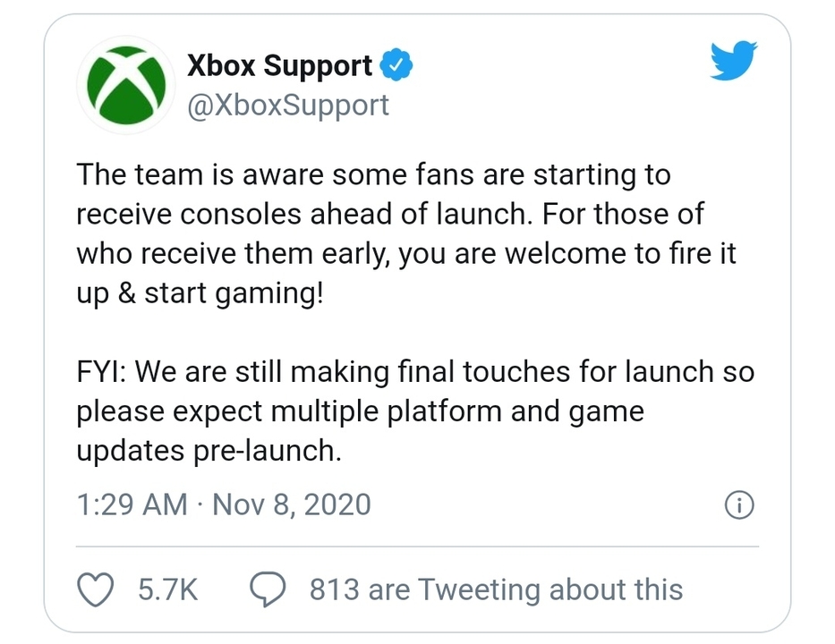Screen dimensions: 835x644
Task: Click the Twitter bird logo
Action: click(x=733, y=60)
